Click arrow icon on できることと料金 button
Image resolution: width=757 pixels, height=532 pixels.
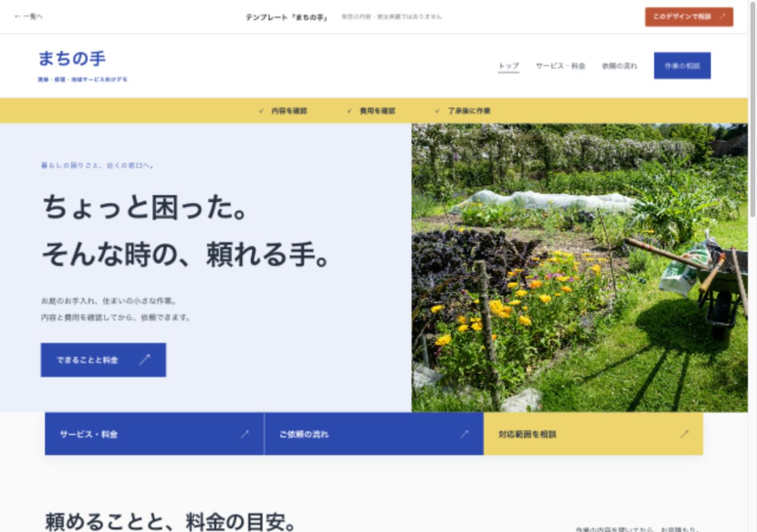click(145, 360)
